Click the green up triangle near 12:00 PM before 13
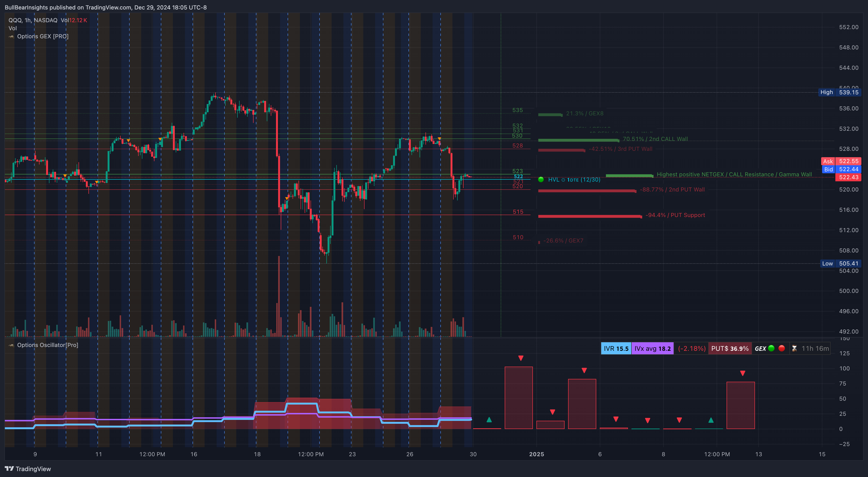868x477 pixels. [711, 420]
